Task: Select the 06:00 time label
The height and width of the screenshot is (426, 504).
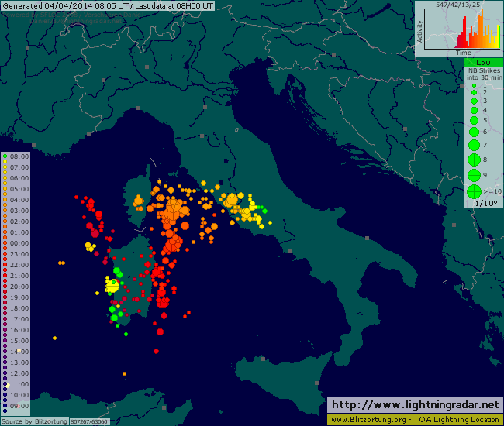Action: click(19, 178)
